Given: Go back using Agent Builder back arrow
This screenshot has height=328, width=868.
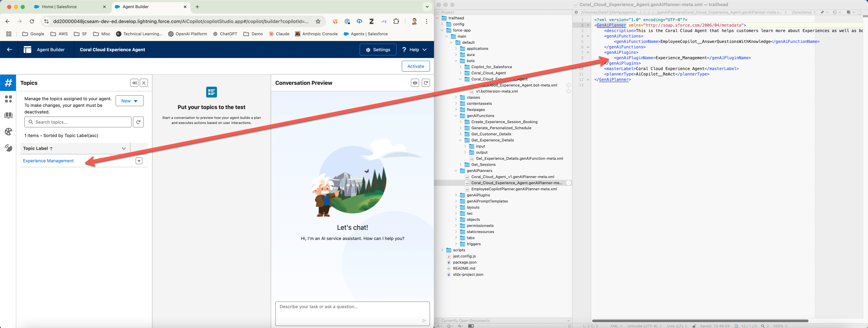Looking at the screenshot, I should point(9,50).
